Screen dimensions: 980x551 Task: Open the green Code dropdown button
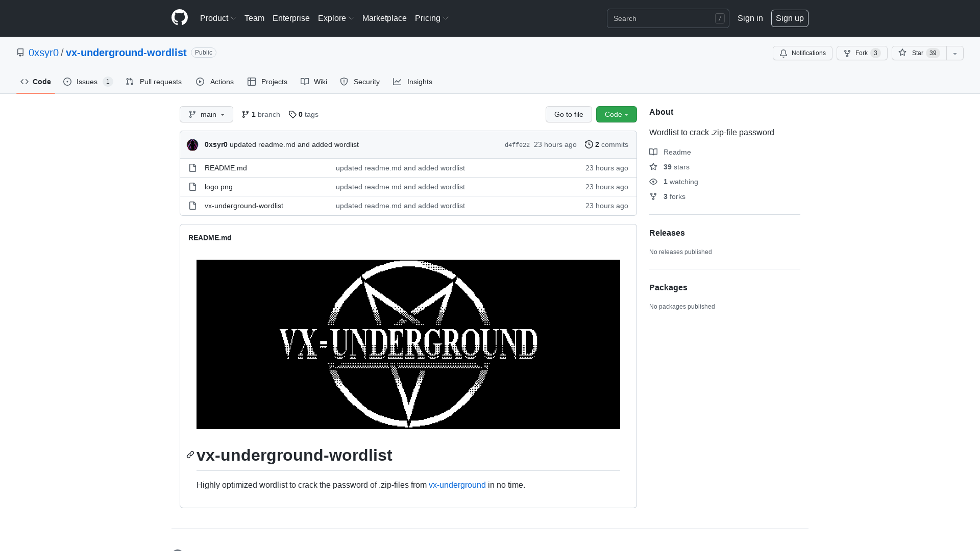(x=616, y=114)
